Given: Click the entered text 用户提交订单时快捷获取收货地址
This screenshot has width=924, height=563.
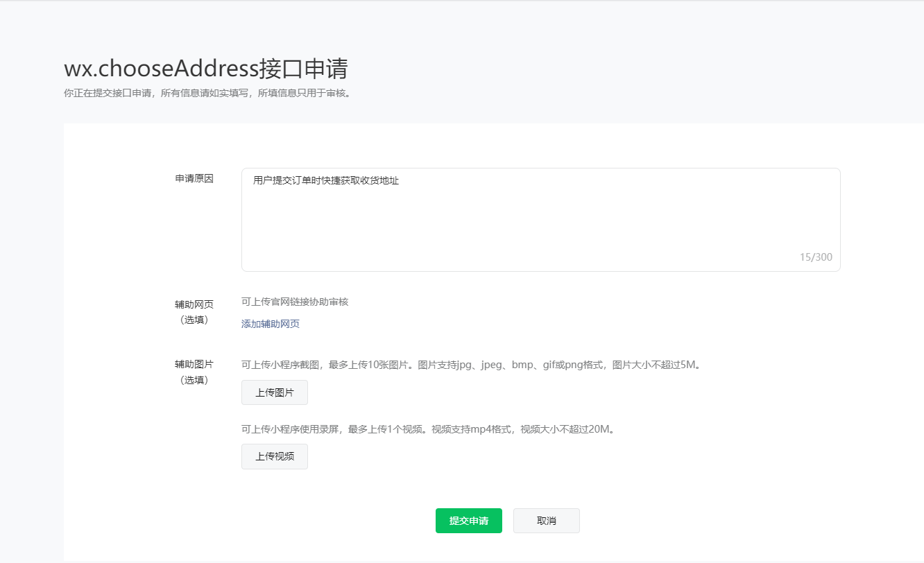Looking at the screenshot, I should point(326,181).
